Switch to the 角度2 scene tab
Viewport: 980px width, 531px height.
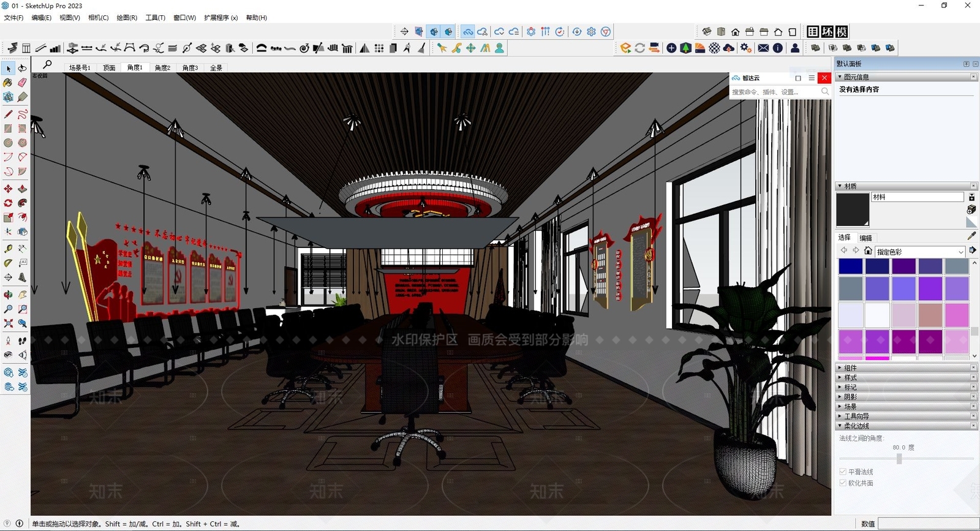point(162,68)
